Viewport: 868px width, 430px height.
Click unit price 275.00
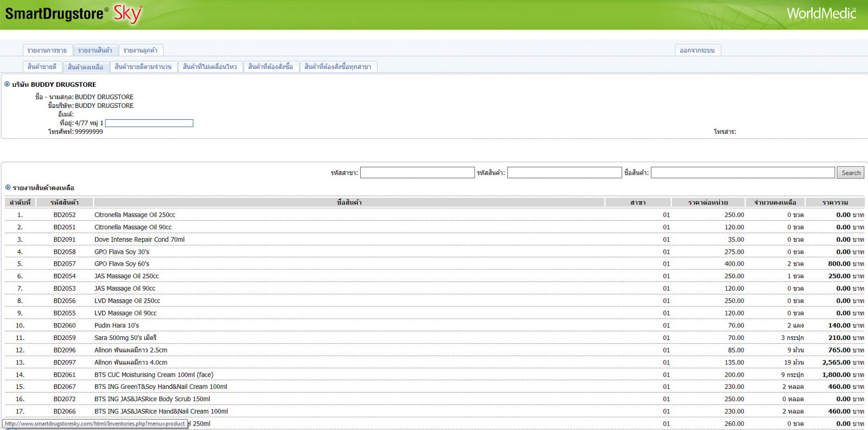(734, 252)
